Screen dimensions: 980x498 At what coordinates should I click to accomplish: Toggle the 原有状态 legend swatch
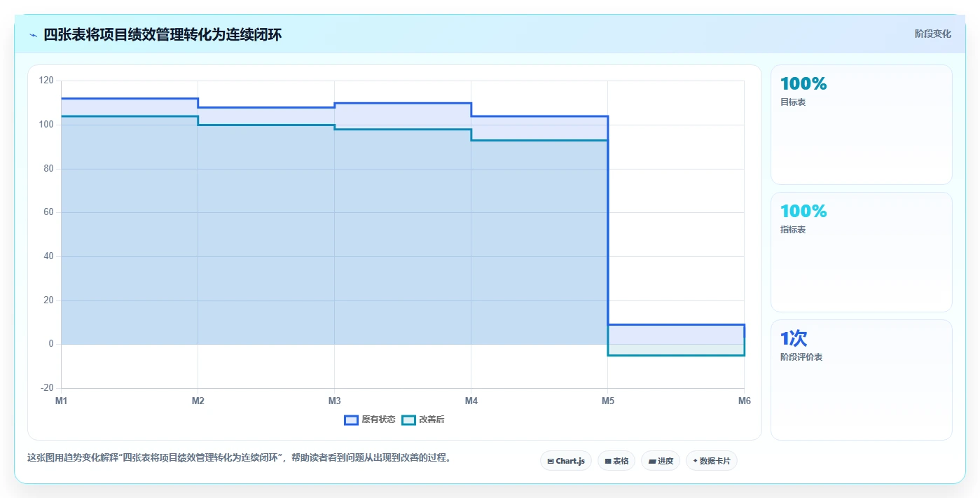[x=351, y=420]
